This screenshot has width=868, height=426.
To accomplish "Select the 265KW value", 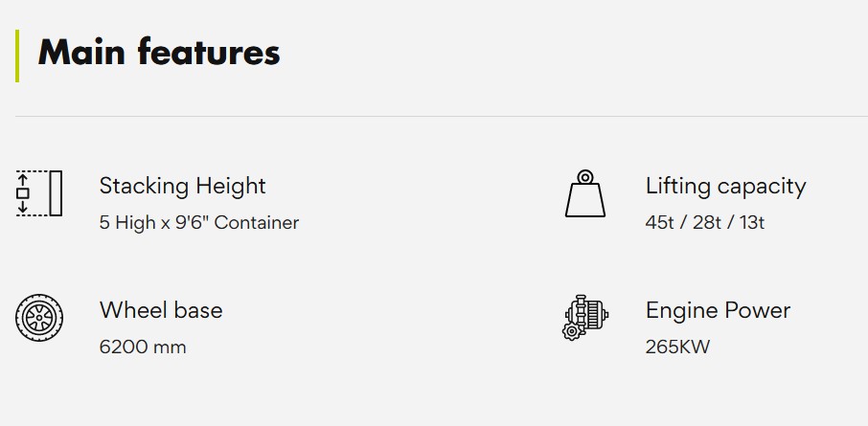I will [x=677, y=347].
